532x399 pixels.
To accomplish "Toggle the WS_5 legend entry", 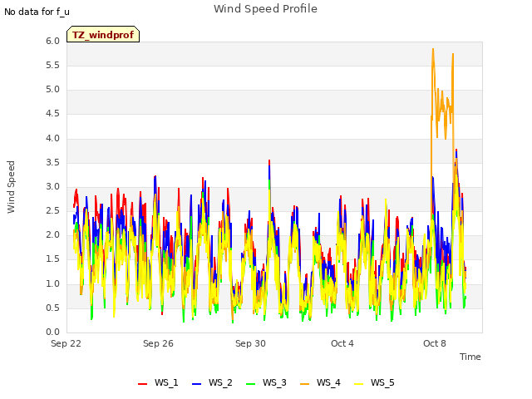I will point(374,382).
